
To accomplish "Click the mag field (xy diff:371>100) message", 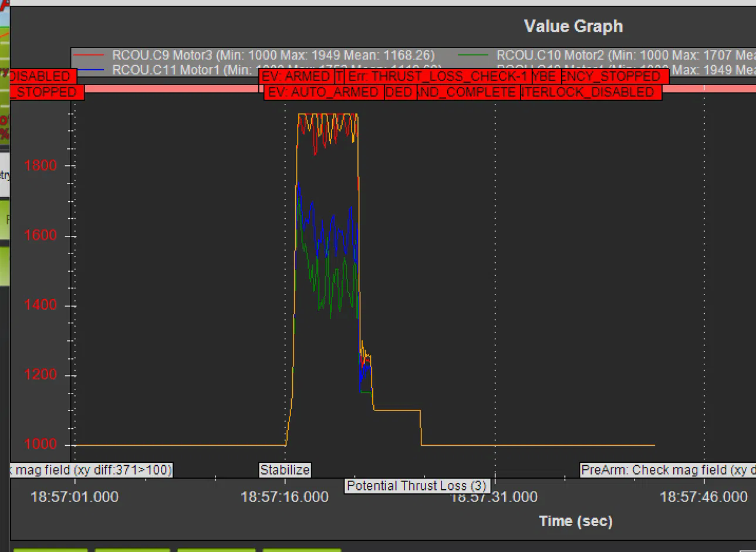I will (x=92, y=470).
